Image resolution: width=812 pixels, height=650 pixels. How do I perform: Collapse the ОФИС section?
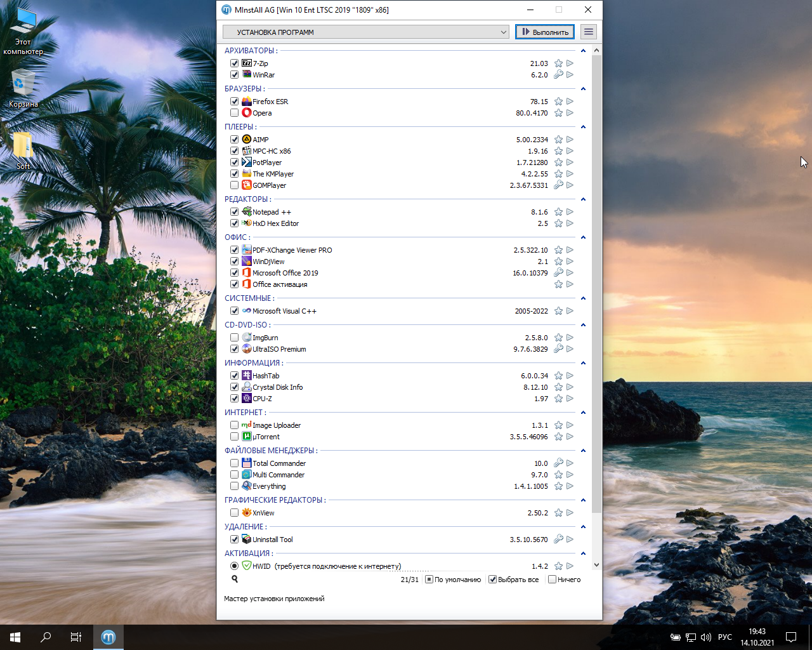pos(583,237)
